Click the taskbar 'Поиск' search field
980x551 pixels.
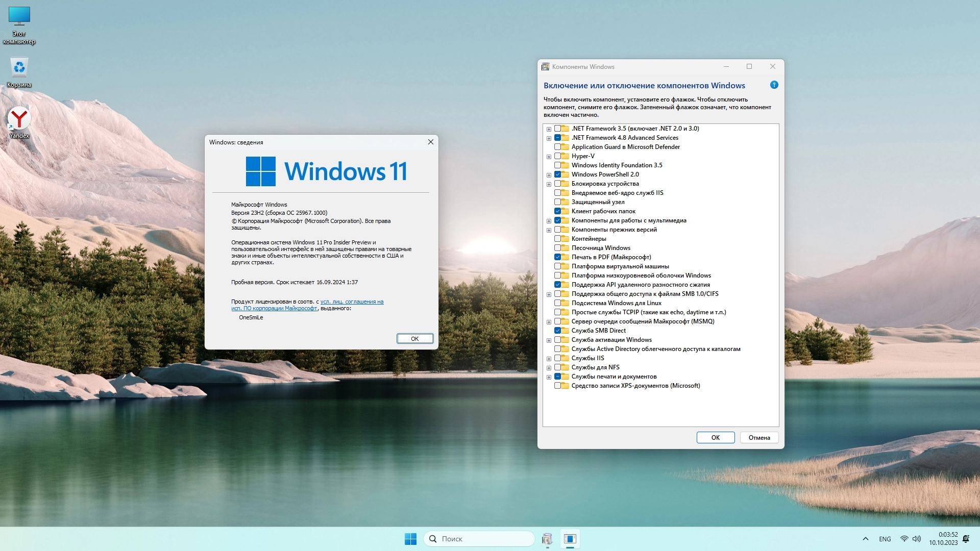pos(480,539)
